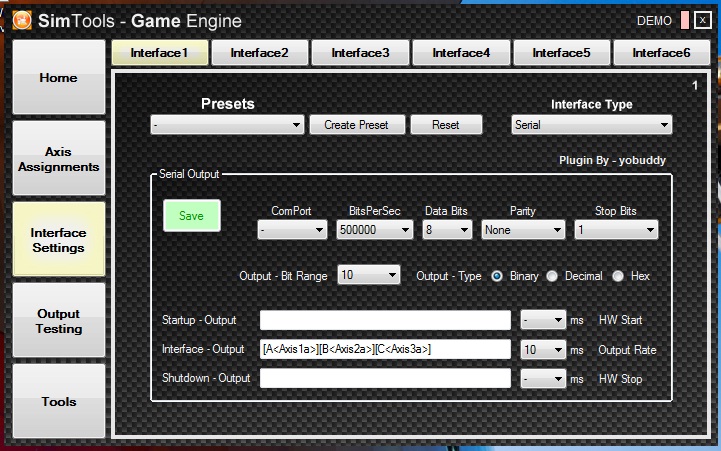The width and height of the screenshot is (721, 451).
Task: Open the HW Start ms dropdown
Action: [x=543, y=320]
